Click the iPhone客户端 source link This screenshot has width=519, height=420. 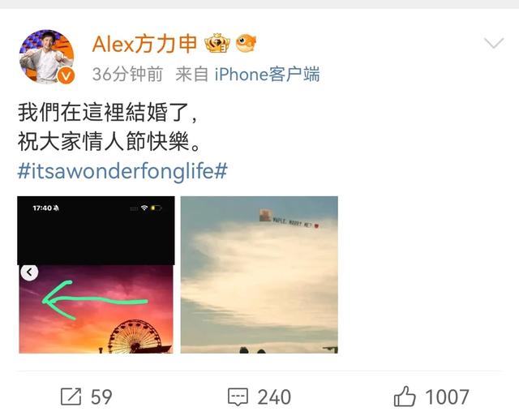click(x=267, y=74)
